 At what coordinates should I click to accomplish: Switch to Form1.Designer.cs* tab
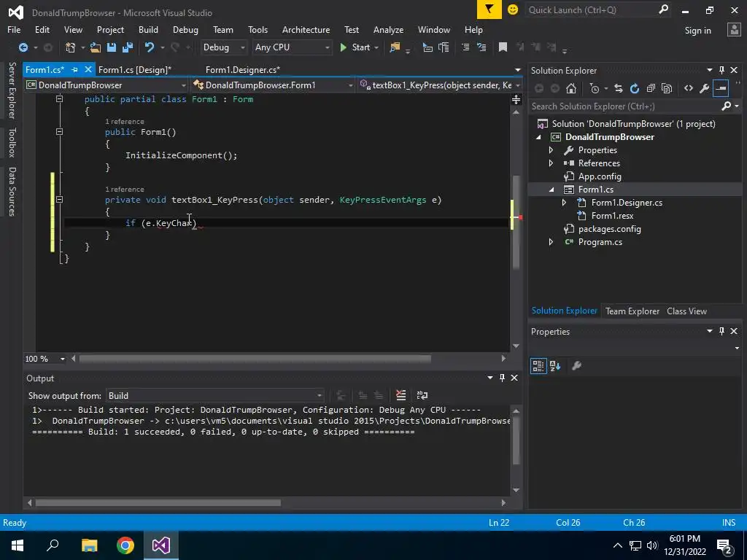(243, 69)
